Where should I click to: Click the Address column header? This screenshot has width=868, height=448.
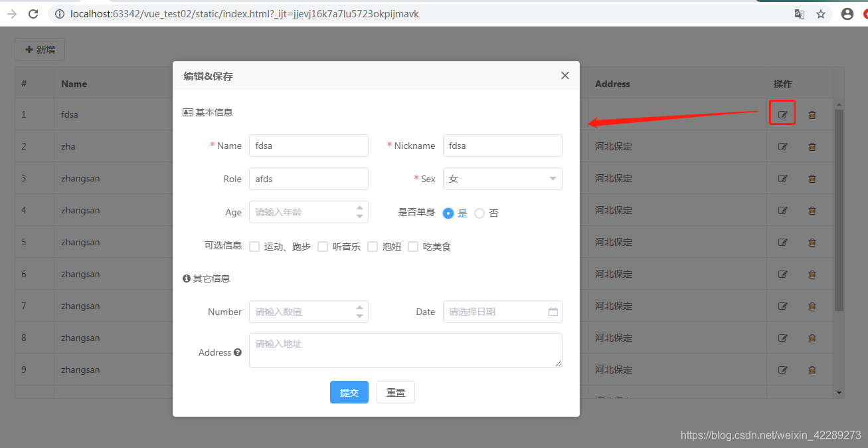(x=612, y=84)
